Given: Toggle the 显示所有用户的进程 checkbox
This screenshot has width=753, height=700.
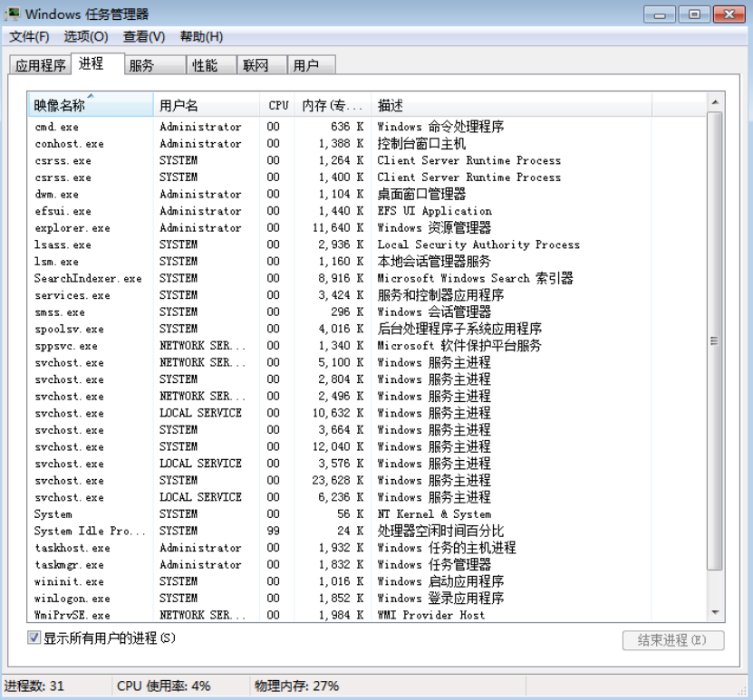Looking at the screenshot, I should click(x=34, y=638).
